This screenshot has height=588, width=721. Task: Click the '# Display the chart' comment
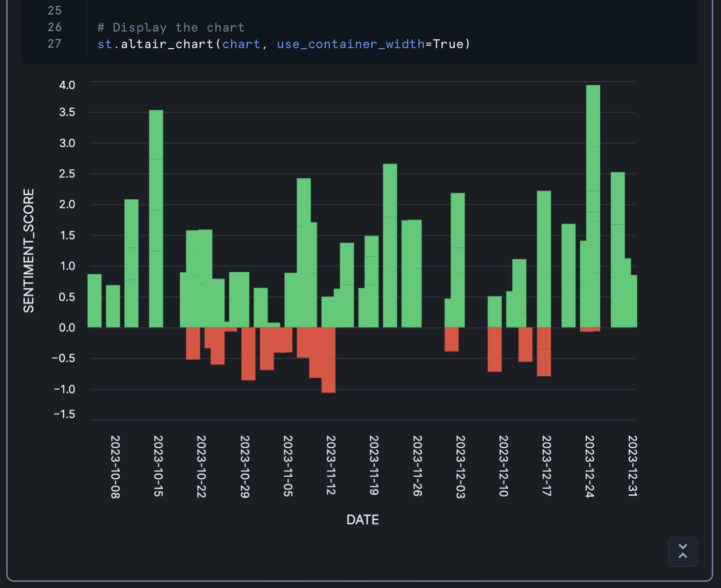[170, 27]
